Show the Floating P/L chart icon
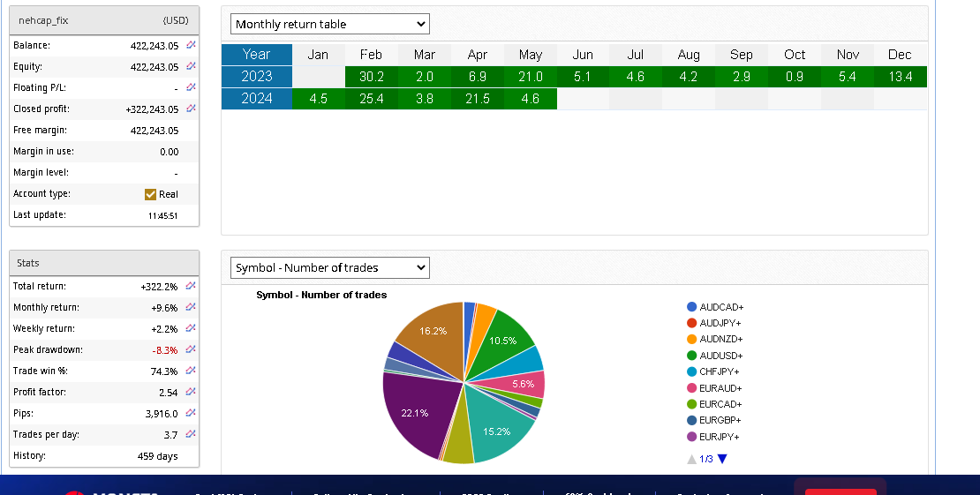Viewport: 980px width, 495px height. pos(192,87)
